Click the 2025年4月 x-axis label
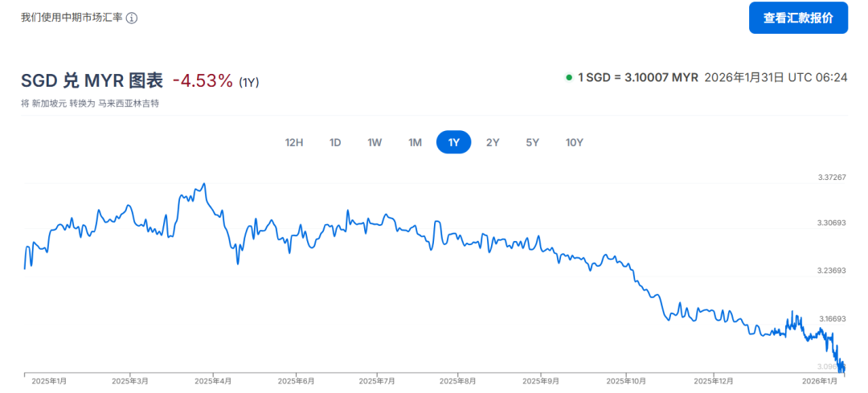The height and width of the screenshot is (393, 868). [213, 381]
